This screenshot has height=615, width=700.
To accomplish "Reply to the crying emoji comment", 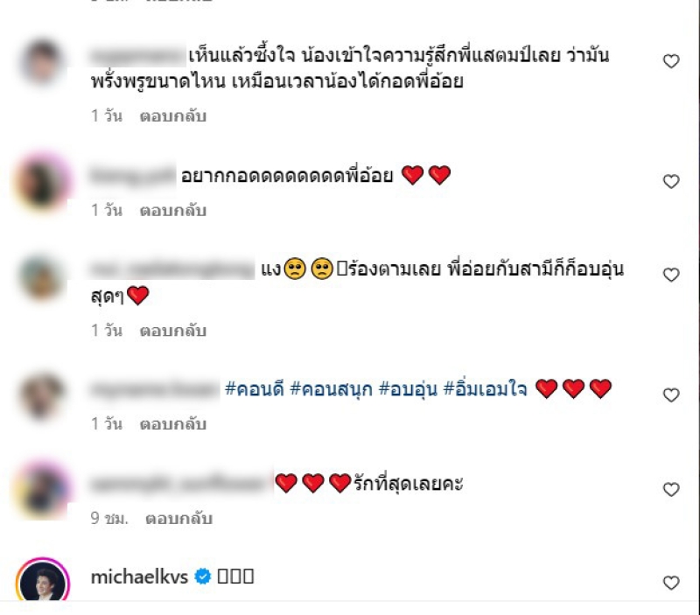I will click(172, 331).
